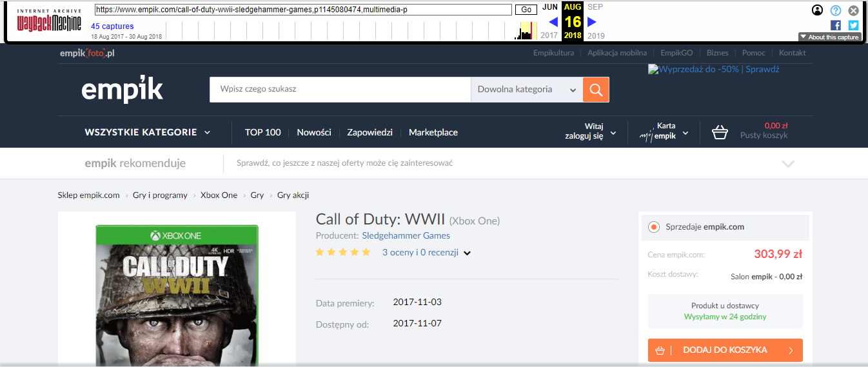Open the Marketplace menu item
The image size is (868, 367).
[433, 132]
